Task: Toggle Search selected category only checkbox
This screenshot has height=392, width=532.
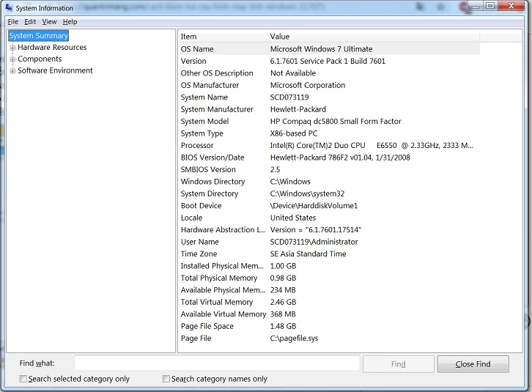Action: tap(23, 379)
